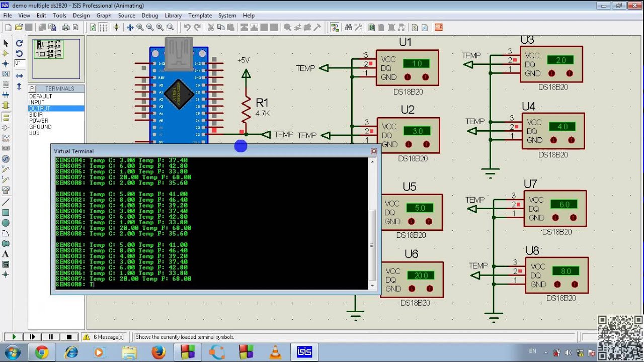Transfer netlist to ARES
This screenshot has width=644, height=362.
click(439, 28)
